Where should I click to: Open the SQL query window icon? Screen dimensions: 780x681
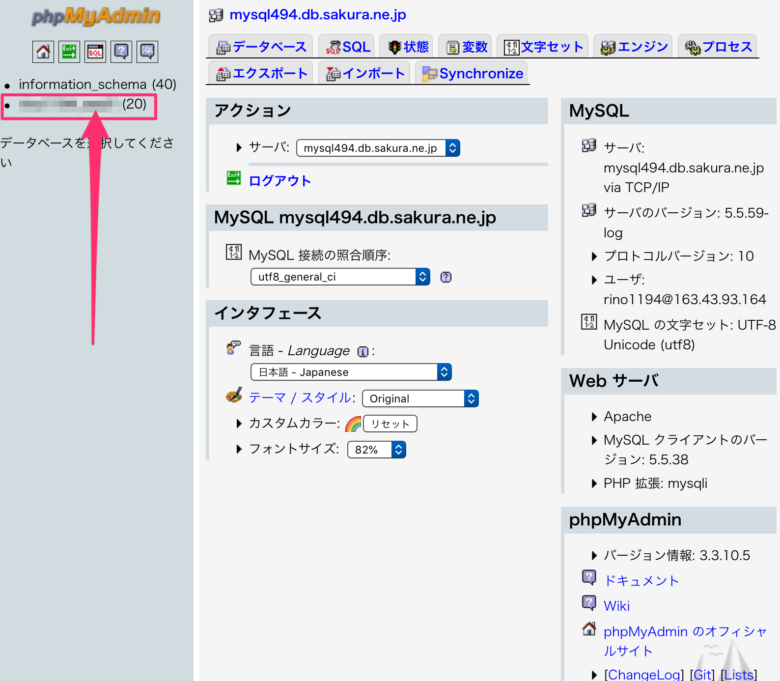click(x=95, y=51)
